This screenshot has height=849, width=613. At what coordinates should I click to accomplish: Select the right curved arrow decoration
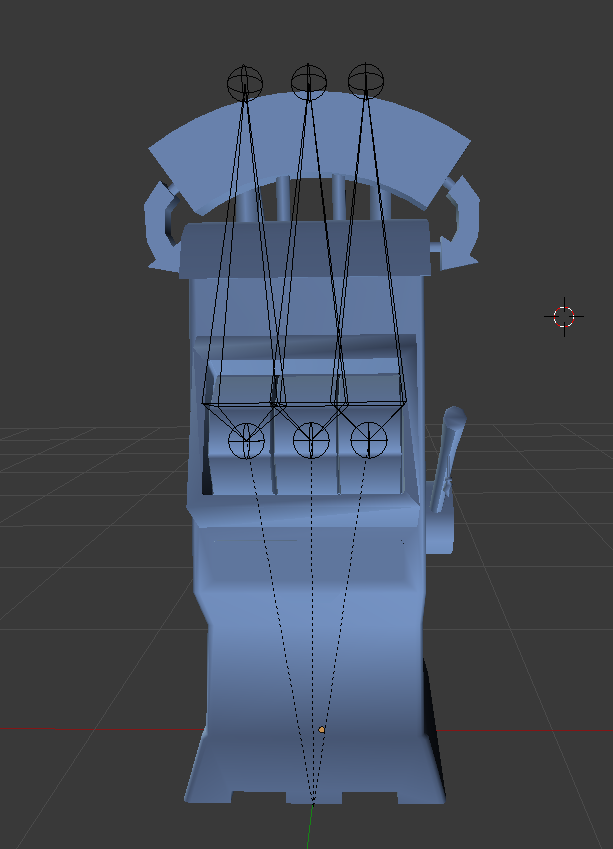tap(460, 223)
